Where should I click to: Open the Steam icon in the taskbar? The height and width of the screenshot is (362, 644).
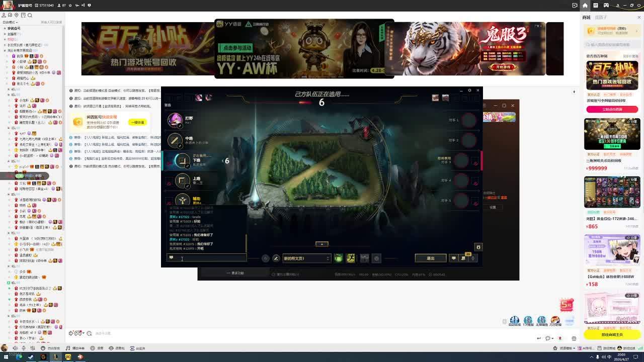coord(31,357)
